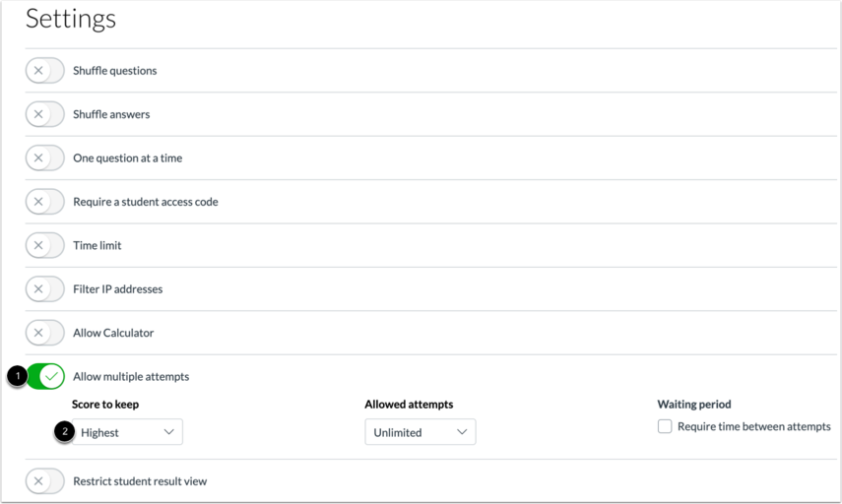This screenshot has width=842, height=504.
Task: Click the Allow multiple attempts label
Action: [x=131, y=377]
